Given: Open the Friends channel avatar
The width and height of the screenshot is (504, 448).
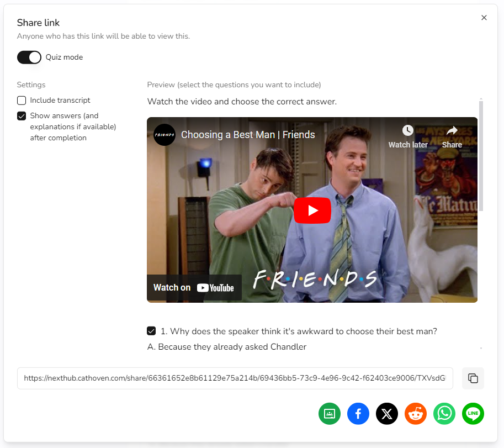Looking at the screenshot, I should point(165,135).
